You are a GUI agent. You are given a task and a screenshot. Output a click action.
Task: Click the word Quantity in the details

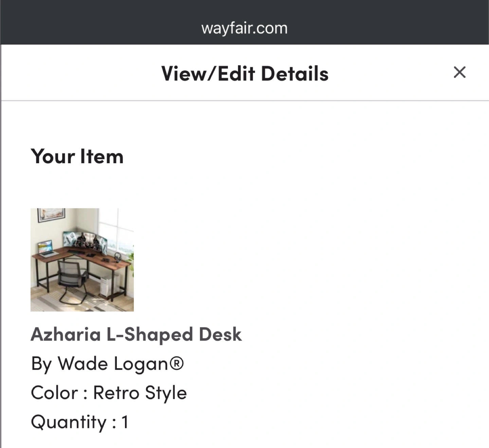tap(69, 423)
